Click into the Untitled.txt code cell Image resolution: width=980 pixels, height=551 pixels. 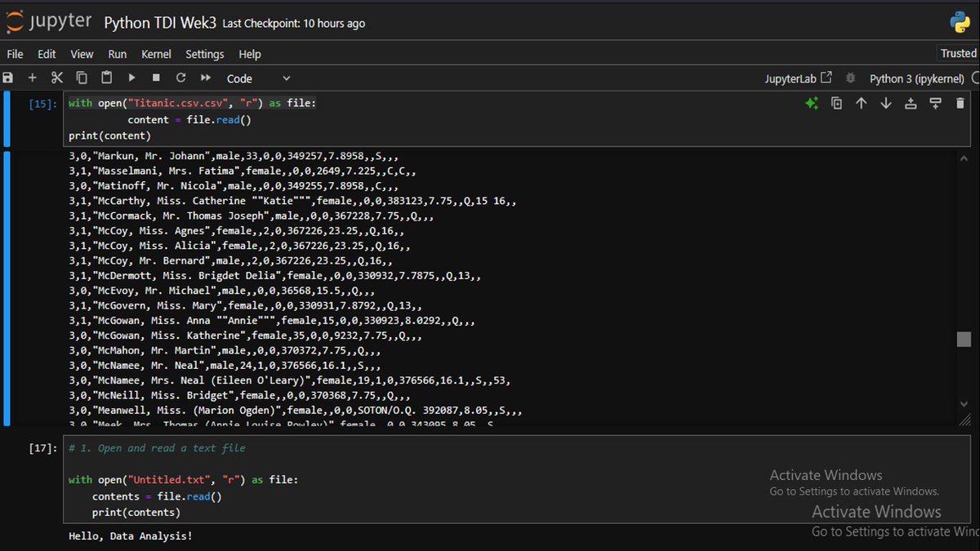coord(516,481)
